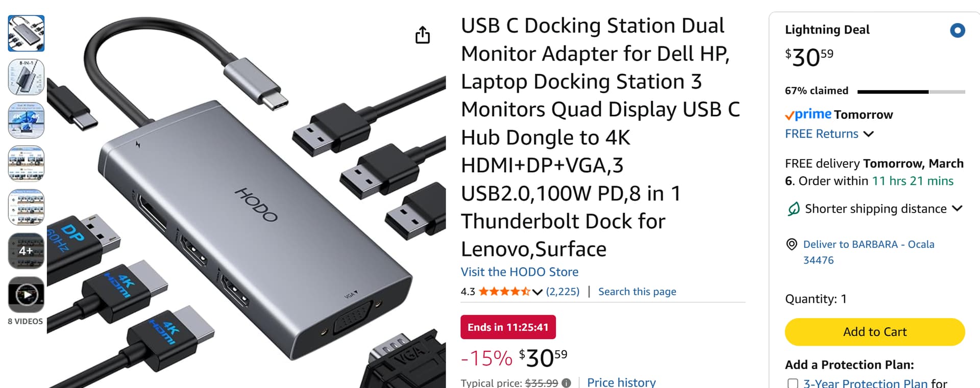The width and height of the screenshot is (980, 388).
Task: Open the Quantity selector
Action: [816, 299]
